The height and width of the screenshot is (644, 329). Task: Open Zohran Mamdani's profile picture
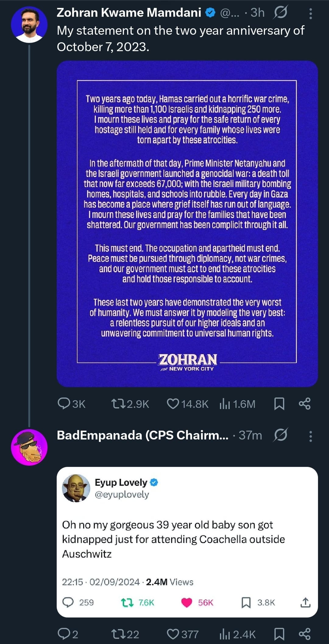(29, 24)
